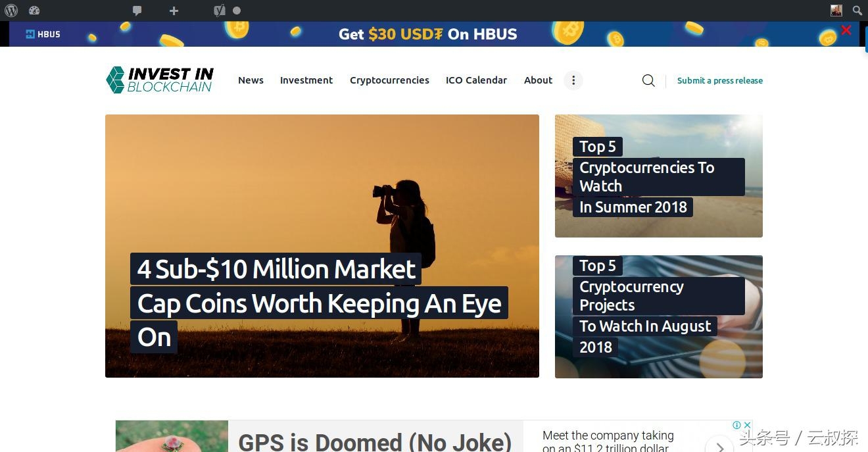
Task: Open the About menu item
Action: coord(538,80)
